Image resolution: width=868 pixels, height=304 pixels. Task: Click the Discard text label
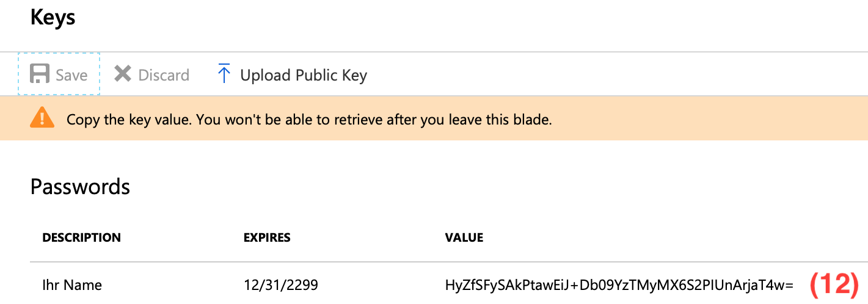(164, 75)
